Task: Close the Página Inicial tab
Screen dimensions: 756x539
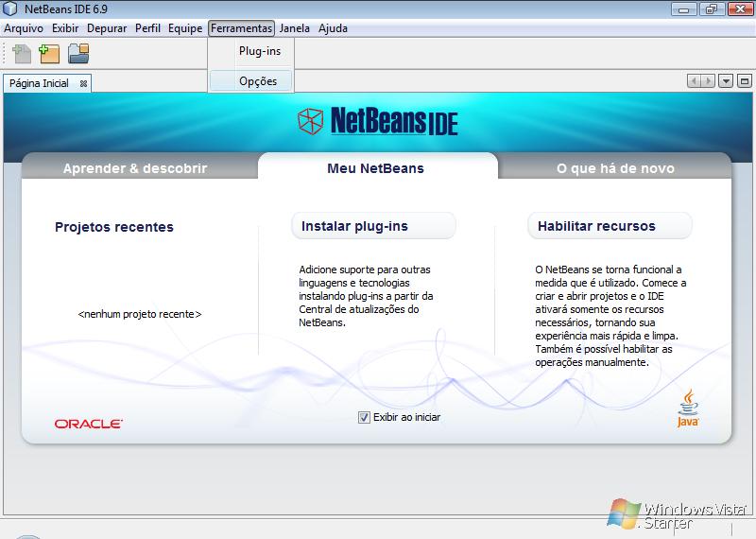Action: click(83, 83)
